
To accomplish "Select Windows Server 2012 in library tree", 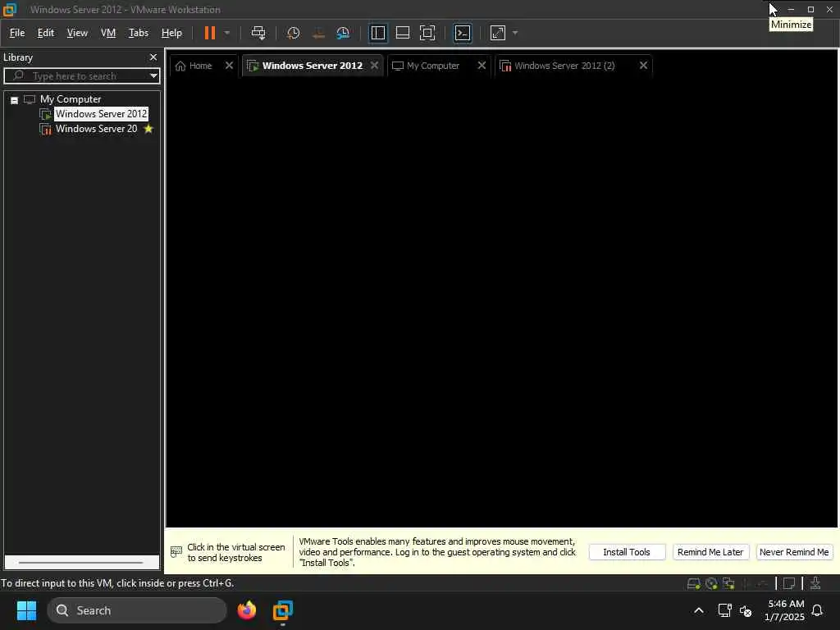I will 101,113.
